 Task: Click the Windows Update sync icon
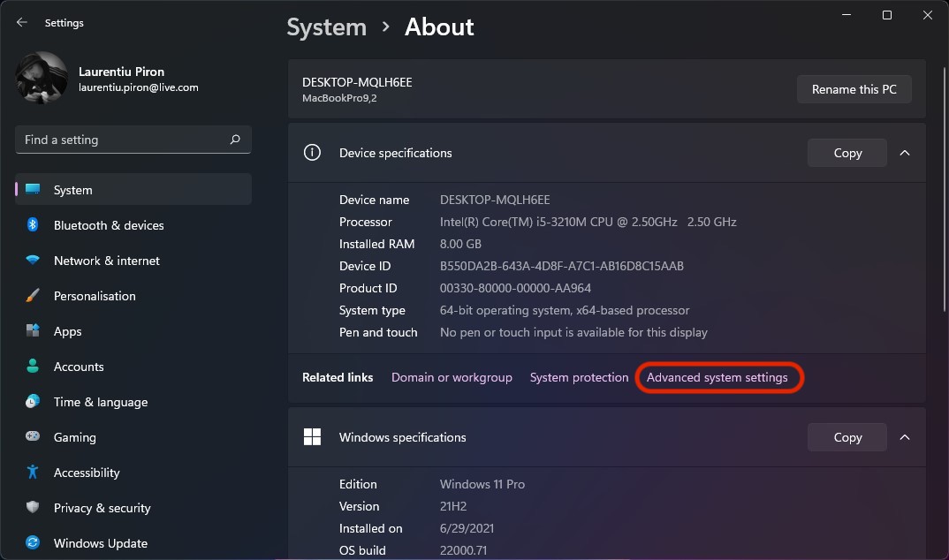(33, 542)
